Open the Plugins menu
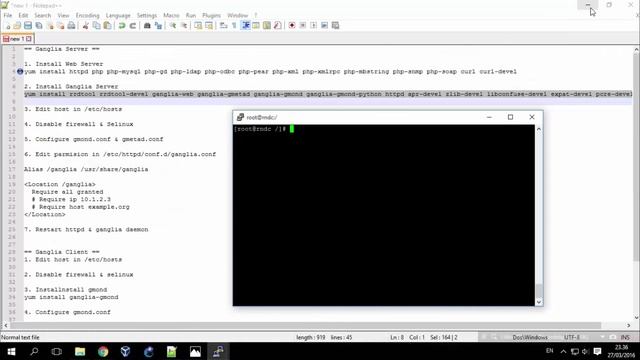Screen dimensions: 640x360 point(211,16)
